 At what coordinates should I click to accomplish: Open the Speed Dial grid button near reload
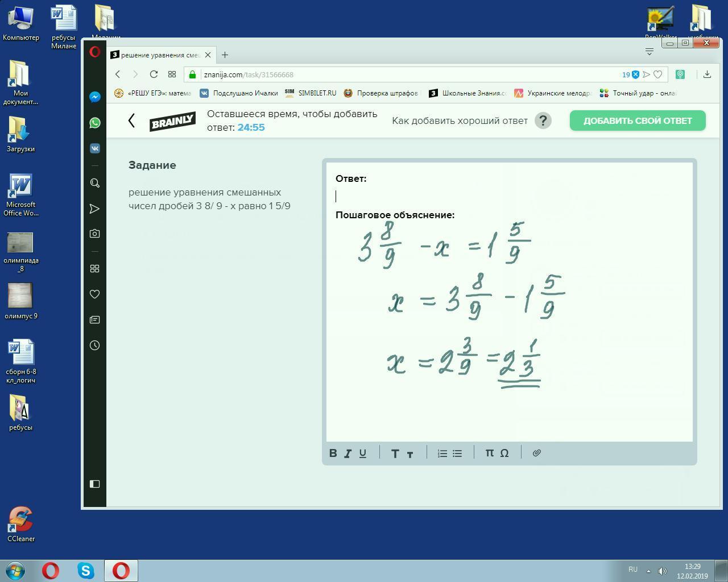(172, 74)
